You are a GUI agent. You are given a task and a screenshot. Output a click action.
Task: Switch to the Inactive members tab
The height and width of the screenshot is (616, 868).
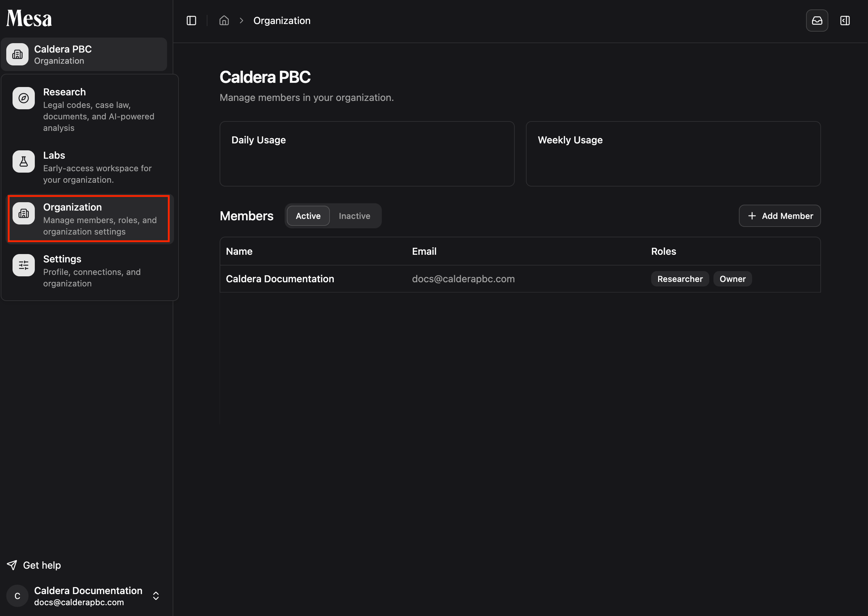[x=354, y=216]
